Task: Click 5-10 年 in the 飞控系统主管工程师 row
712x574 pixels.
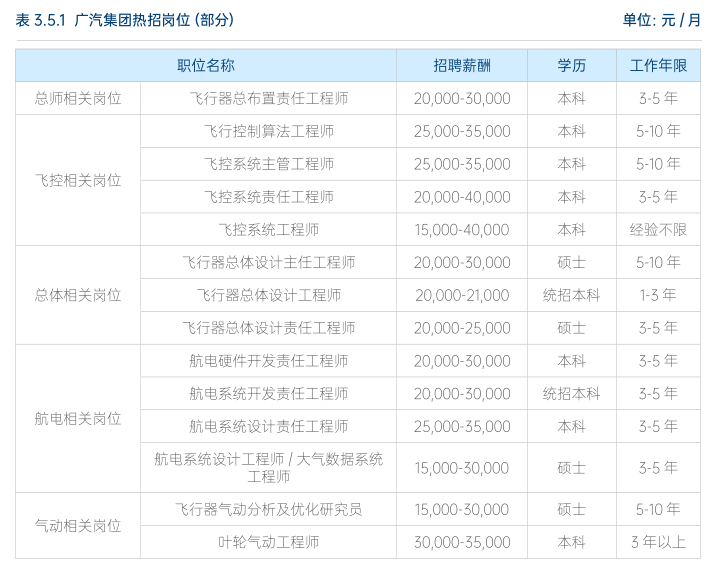Action: point(658,164)
